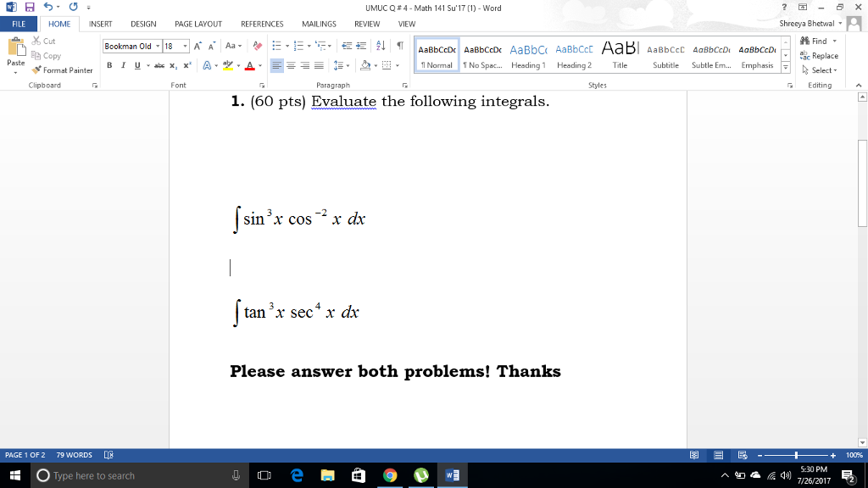
Task: Click the Undo arrow icon
Action: [49, 8]
